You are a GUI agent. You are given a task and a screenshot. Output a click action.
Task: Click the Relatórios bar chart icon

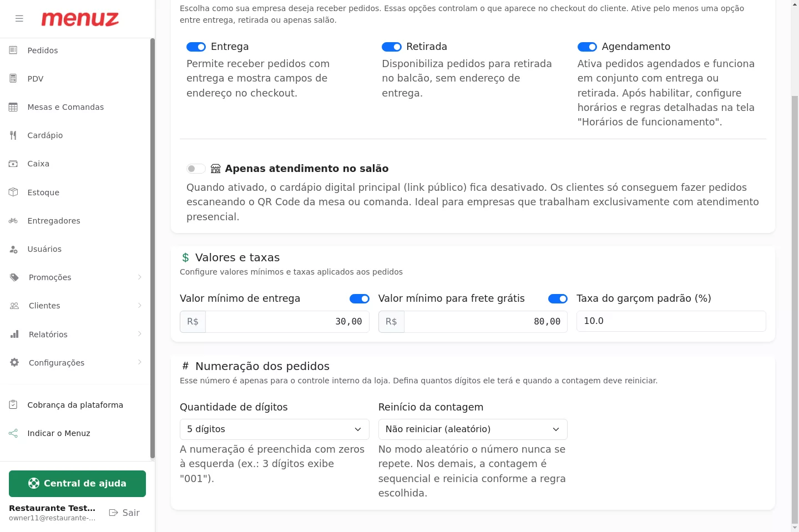coord(14,335)
